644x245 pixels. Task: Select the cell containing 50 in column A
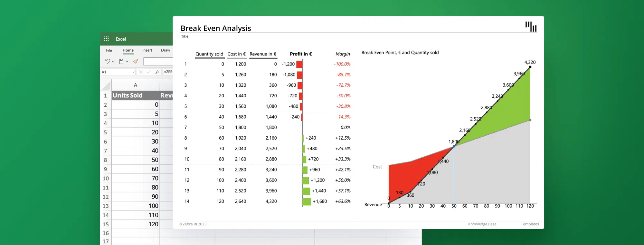click(136, 160)
